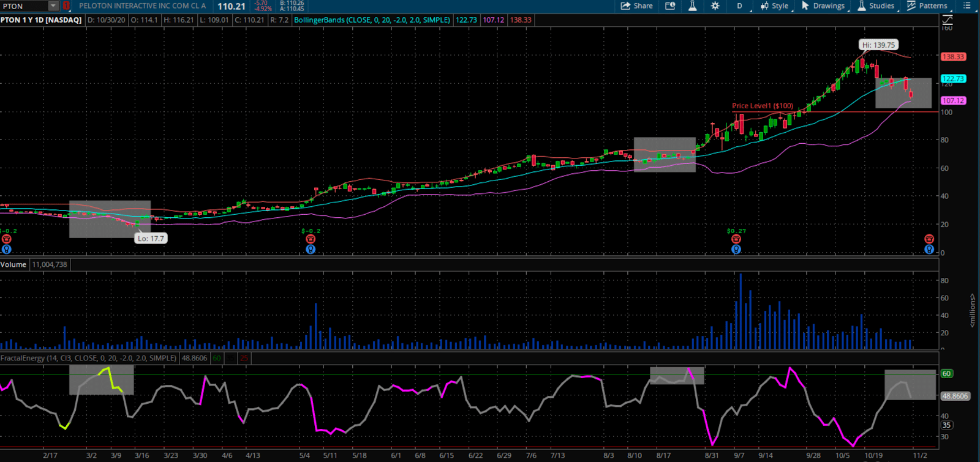Click the Bollinger value 122.73 in header

(x=466, y=20)
